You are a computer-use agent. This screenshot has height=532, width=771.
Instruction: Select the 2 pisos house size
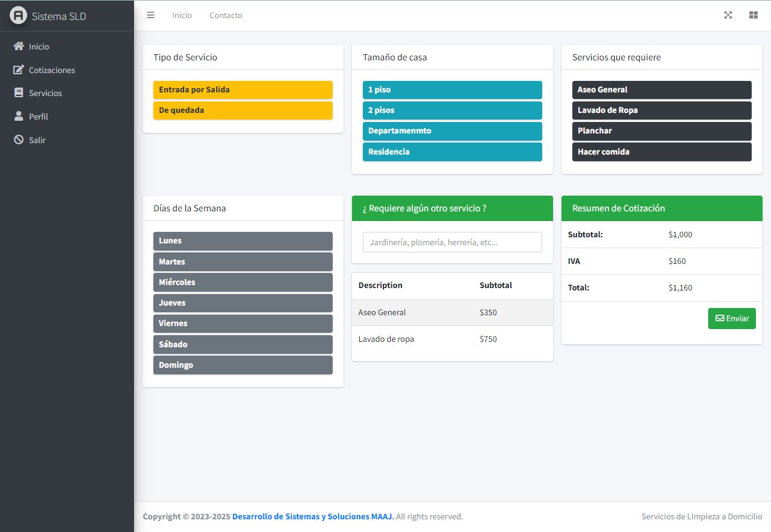click(452, 111)
